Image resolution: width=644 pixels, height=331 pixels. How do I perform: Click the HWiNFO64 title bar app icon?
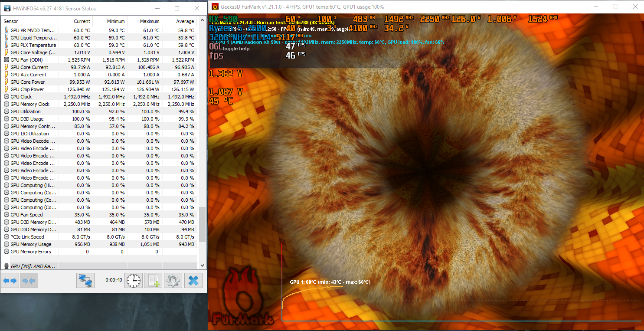7,8
